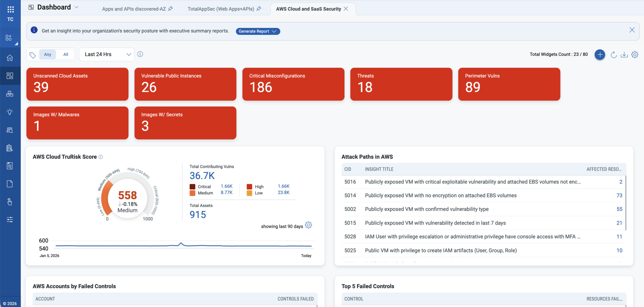The image size is (644, 307).
Task: Select the Any tag filter
Action: point(48,54)
